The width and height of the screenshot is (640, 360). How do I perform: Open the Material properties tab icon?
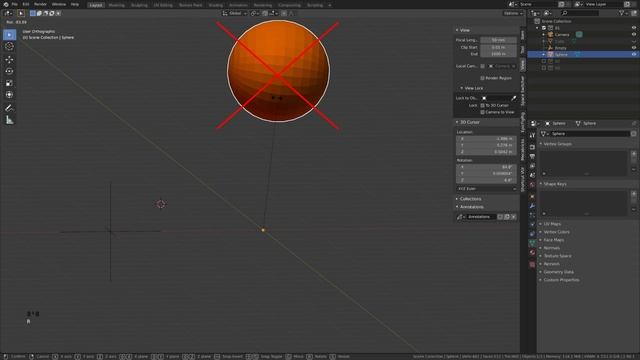532,253
